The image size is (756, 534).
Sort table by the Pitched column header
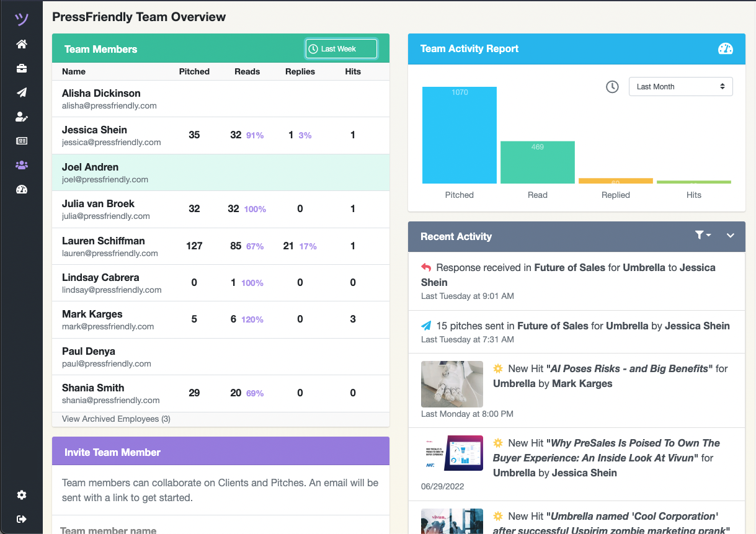[x=194, y=71]
